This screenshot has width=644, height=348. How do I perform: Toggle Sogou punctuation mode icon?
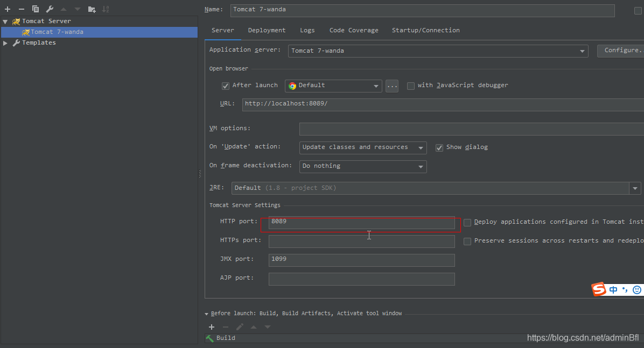pyautogui.click(x=625, y=290)
